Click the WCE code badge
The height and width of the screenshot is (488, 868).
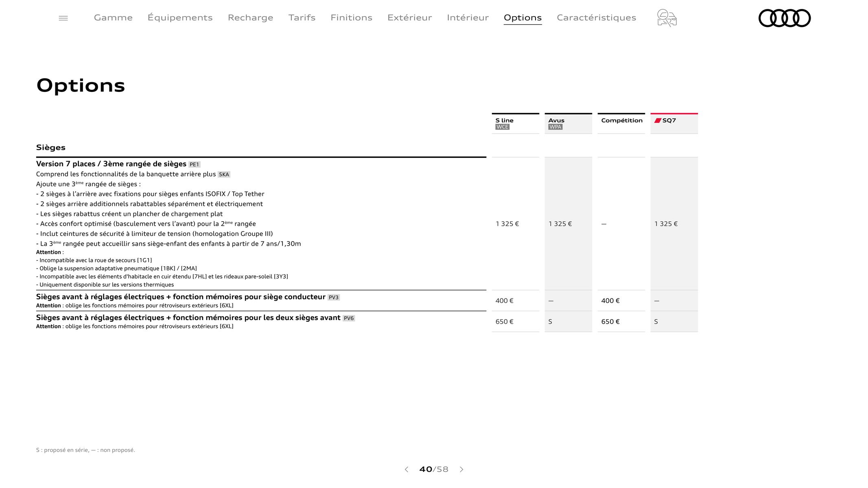502,127
